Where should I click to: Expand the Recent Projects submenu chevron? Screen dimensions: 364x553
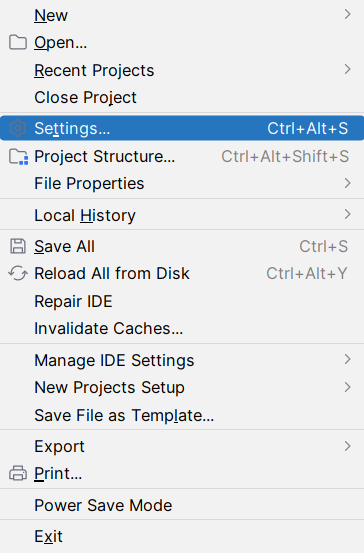(347, 69)
